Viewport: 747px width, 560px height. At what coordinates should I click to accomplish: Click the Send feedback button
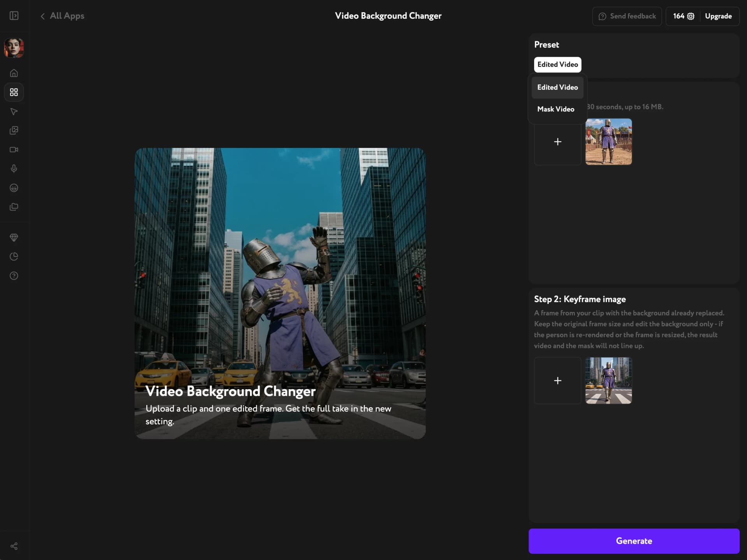627,16
